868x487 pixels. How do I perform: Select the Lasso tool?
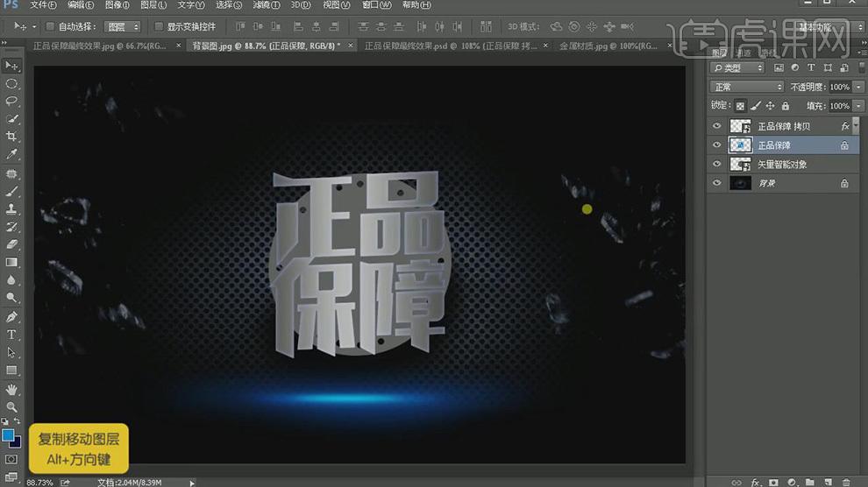click(x=11, y=101)
